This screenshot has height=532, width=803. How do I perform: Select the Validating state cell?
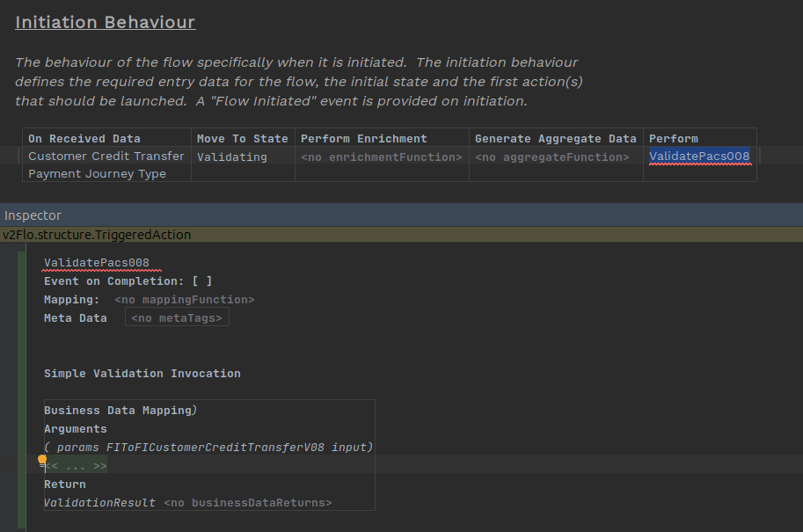(x=231, y=157)
